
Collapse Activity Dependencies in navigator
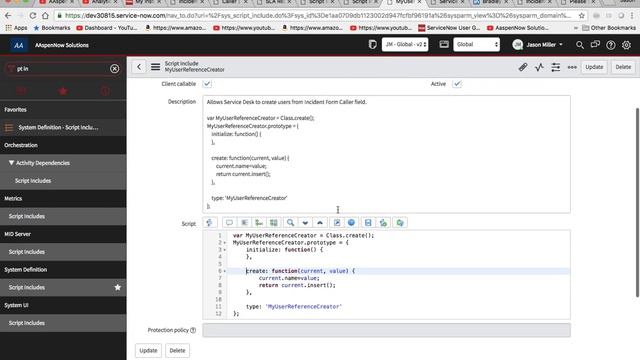click(11, 163)
